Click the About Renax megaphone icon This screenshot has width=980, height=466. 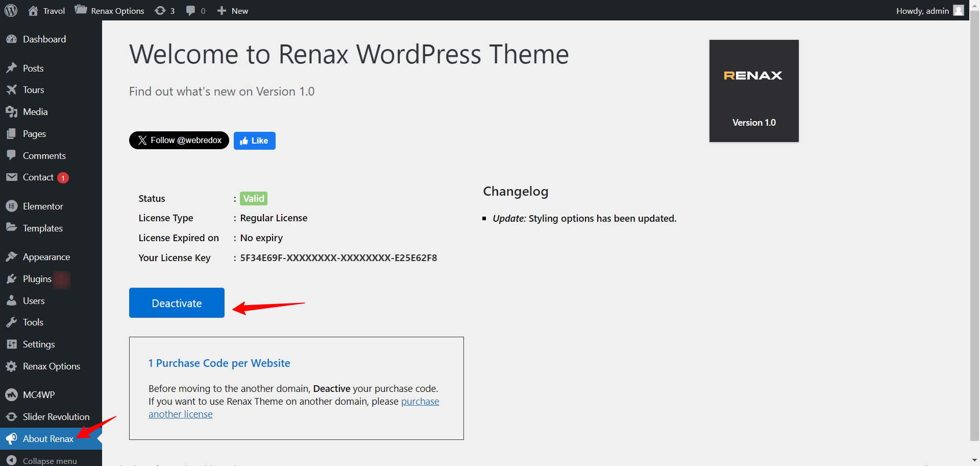tap(11, 439)
